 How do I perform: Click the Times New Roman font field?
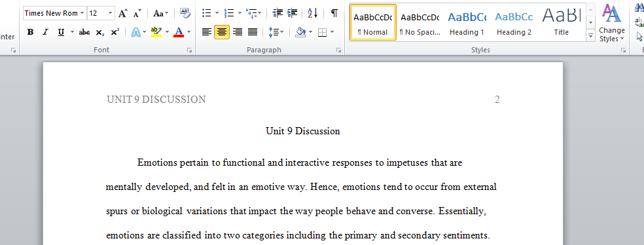tap(51, 13)
